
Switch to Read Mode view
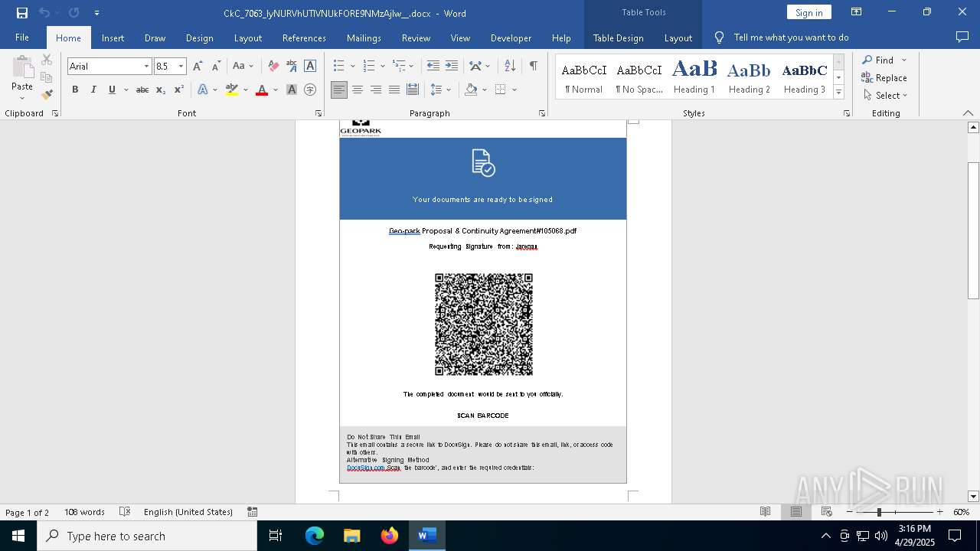(766, 512)
